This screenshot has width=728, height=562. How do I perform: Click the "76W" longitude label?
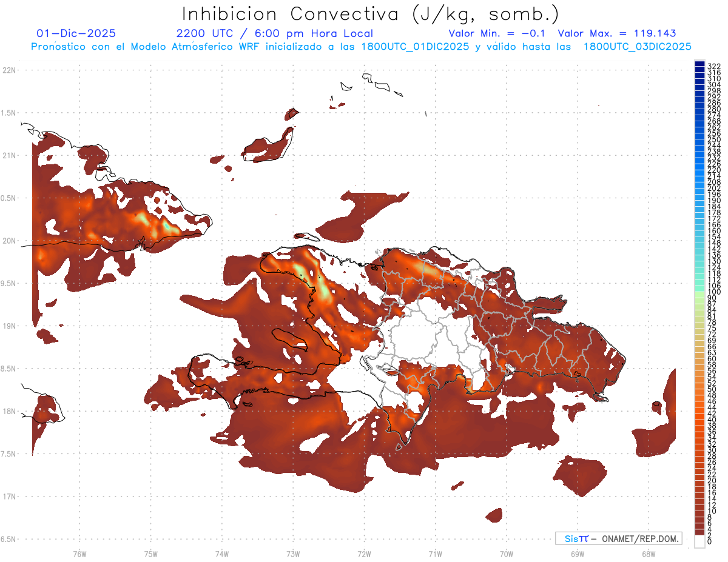(x=79, y=554)
